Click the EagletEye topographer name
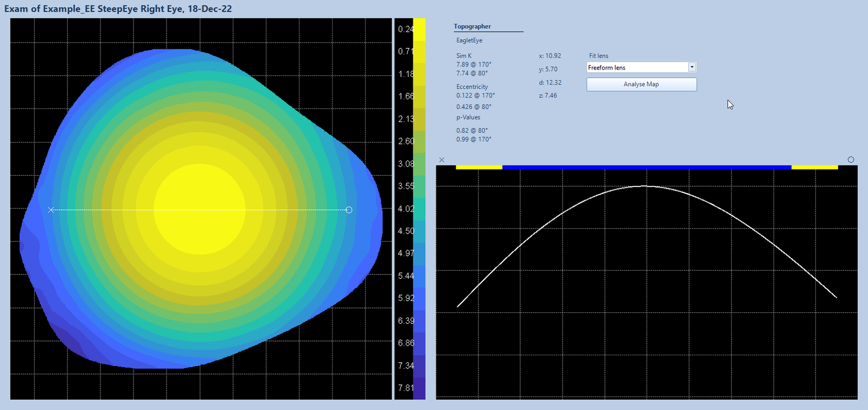This screenshot has height=410, width=868. point(469,41)
